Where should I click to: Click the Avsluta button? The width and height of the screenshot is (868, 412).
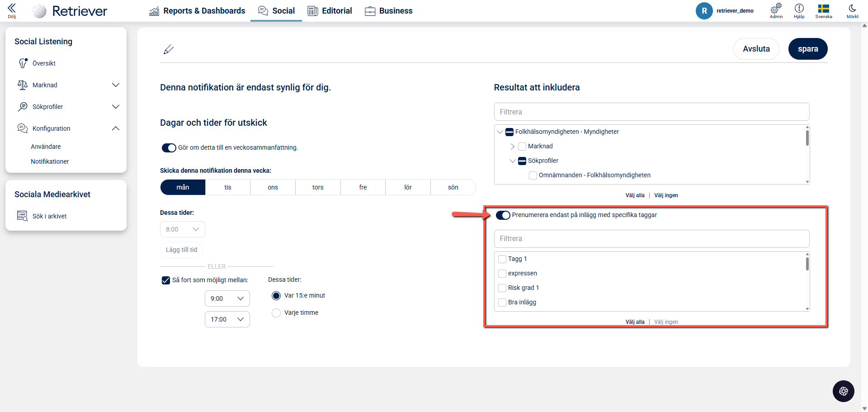tap(756, 49)
